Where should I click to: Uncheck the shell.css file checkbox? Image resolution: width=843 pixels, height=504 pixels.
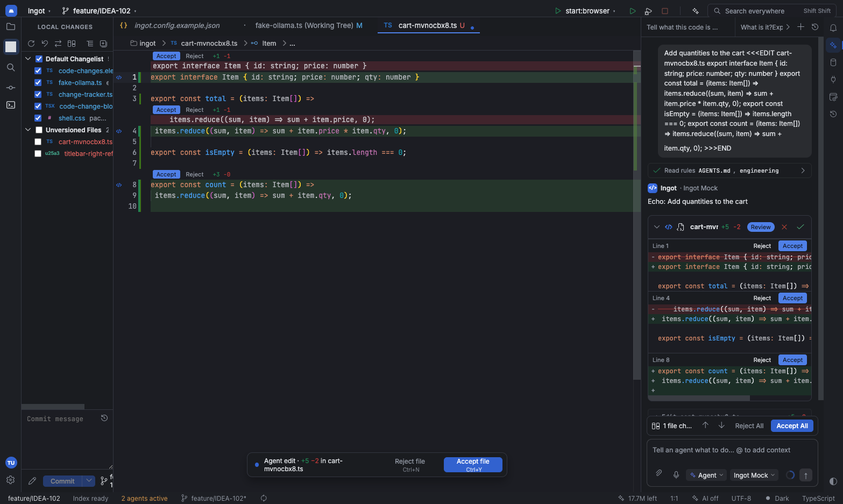click(x=38, y=118)
